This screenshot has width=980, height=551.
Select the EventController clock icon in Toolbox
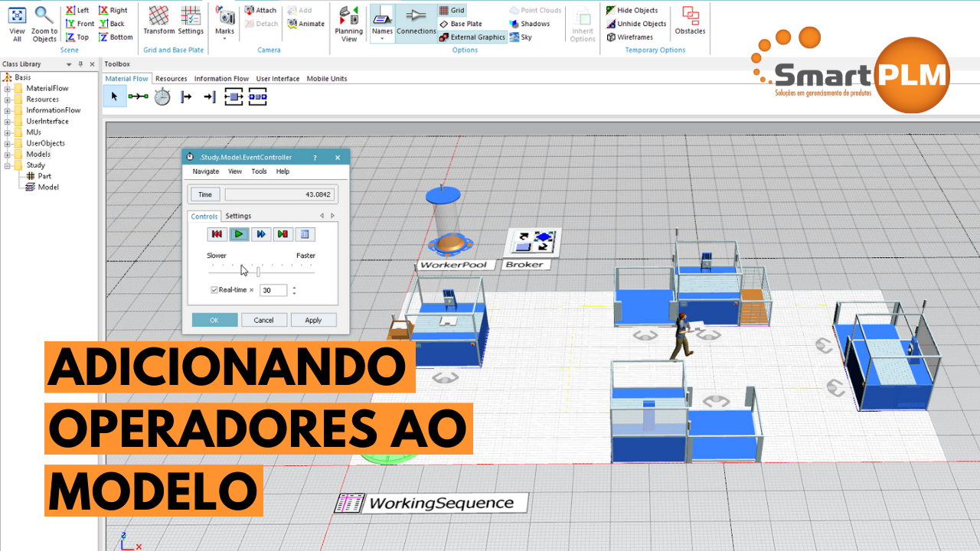(162, 96)
